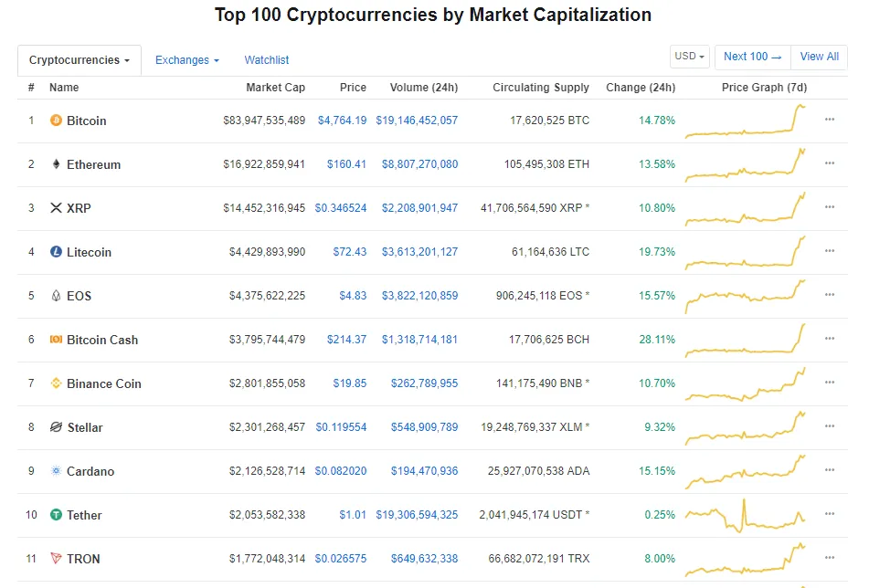The height and width of the screenshot is (588, 869).
Task: Click the View All button
Action: (x=819, y=57)
